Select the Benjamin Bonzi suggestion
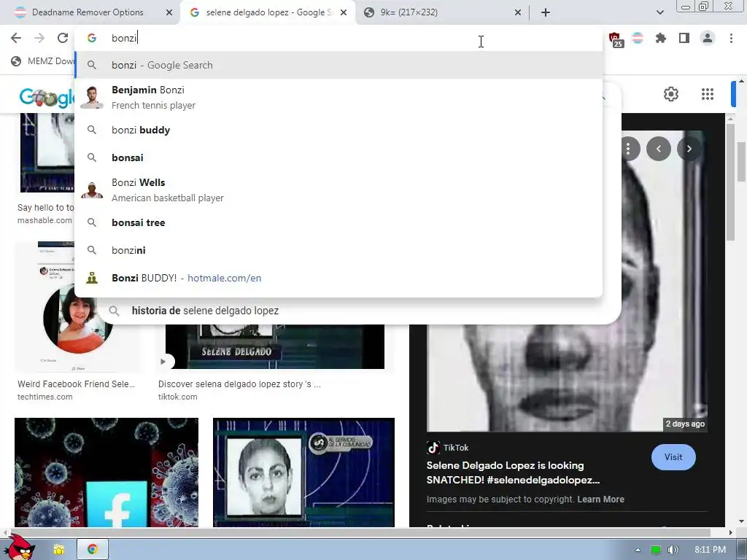This screenshot has width=747, height=560. click(338, 97)
